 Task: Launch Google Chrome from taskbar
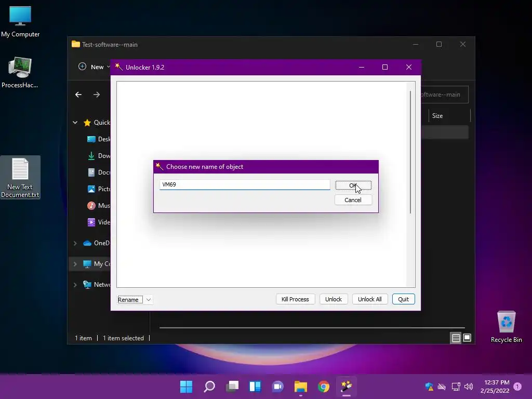click(x=324, y=387)
